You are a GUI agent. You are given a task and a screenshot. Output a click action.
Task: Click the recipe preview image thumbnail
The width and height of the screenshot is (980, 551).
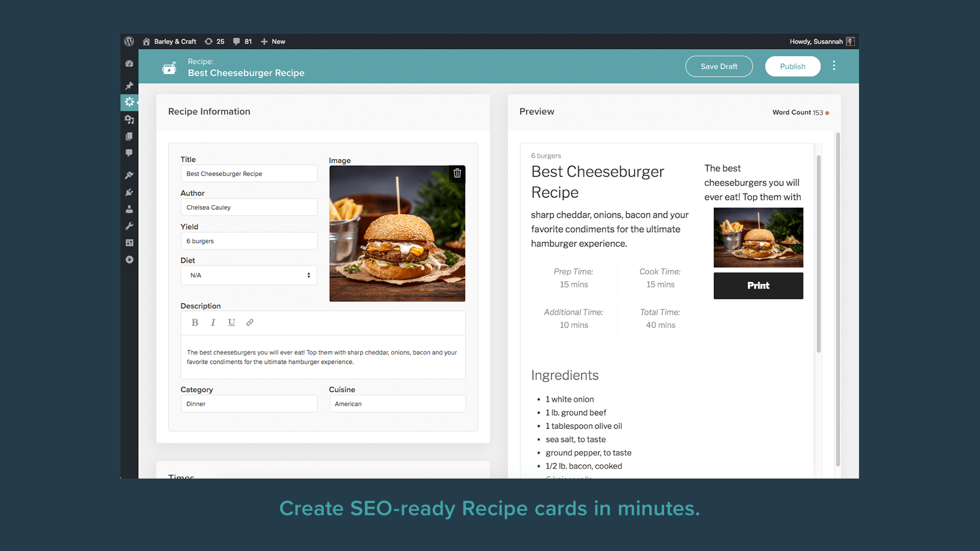[758, 237]
